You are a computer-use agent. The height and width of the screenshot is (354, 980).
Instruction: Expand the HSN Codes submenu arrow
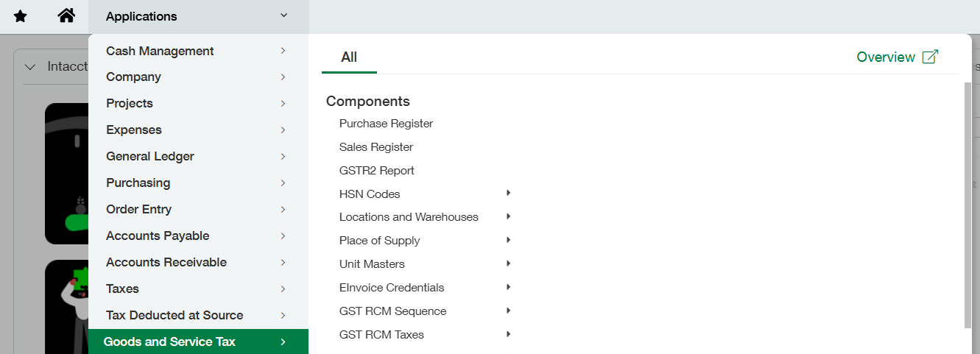click(x=508, y=194)
